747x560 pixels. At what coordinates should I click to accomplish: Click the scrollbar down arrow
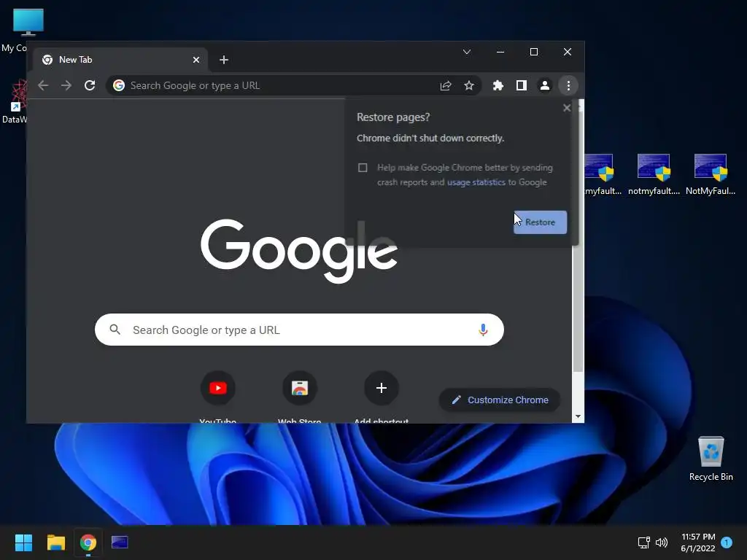click(x=578, y=416)
